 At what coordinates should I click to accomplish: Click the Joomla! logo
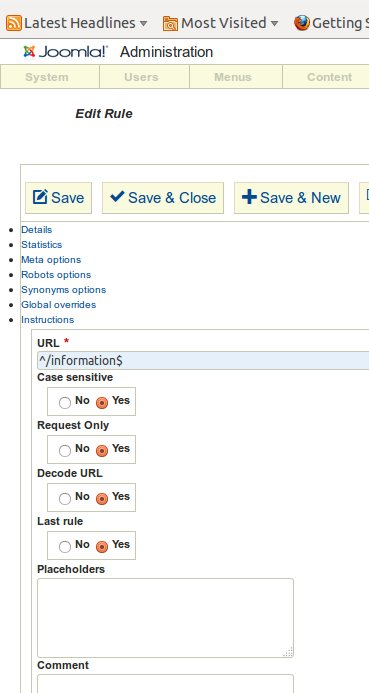66,52
